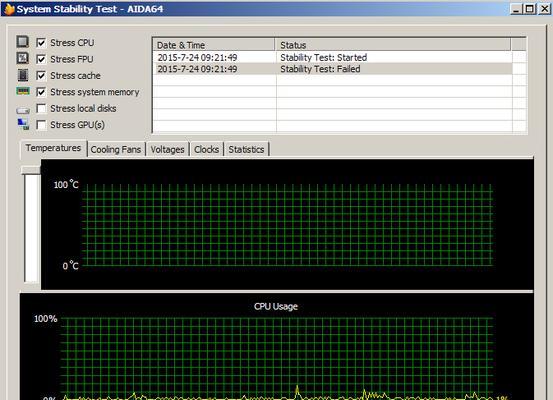The height and width of the screenshot is (400, 553).
Task: Open the Cooling Fans tab
Action: (116, 150)
